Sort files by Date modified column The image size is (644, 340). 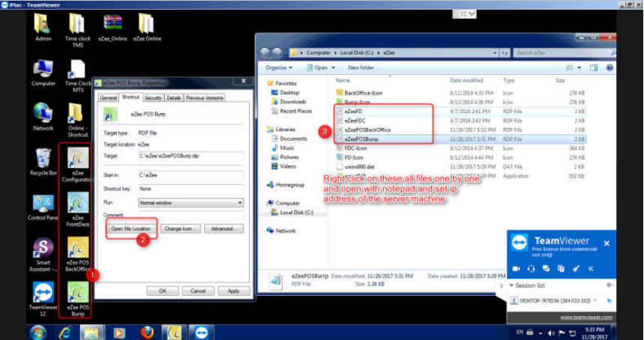tap(466, 80)
